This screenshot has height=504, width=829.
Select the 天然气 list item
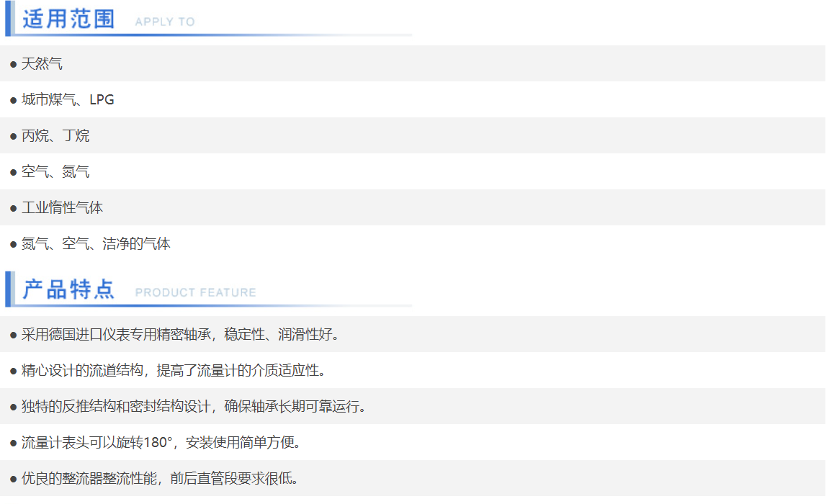tap(42, 64)
